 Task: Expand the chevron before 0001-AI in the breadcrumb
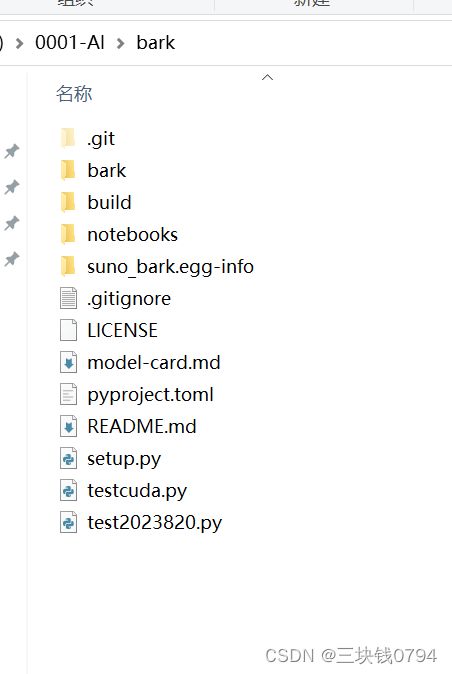[x=19, y=43]
